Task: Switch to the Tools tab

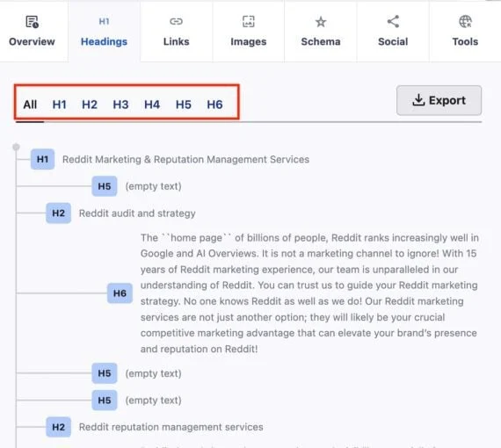Action: coord(465,32)
